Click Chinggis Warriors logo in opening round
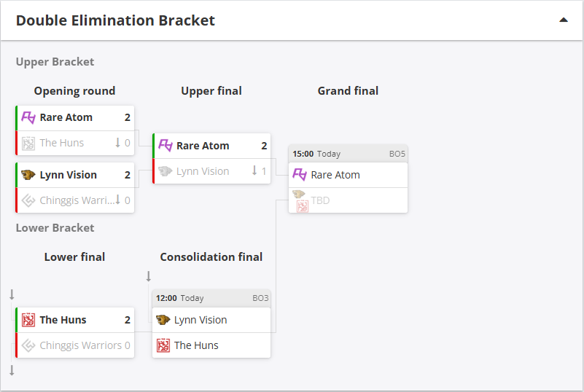Image resolution: width=584 pixels, height=392 pixels. pyautogui.click(x=28, y=200)
